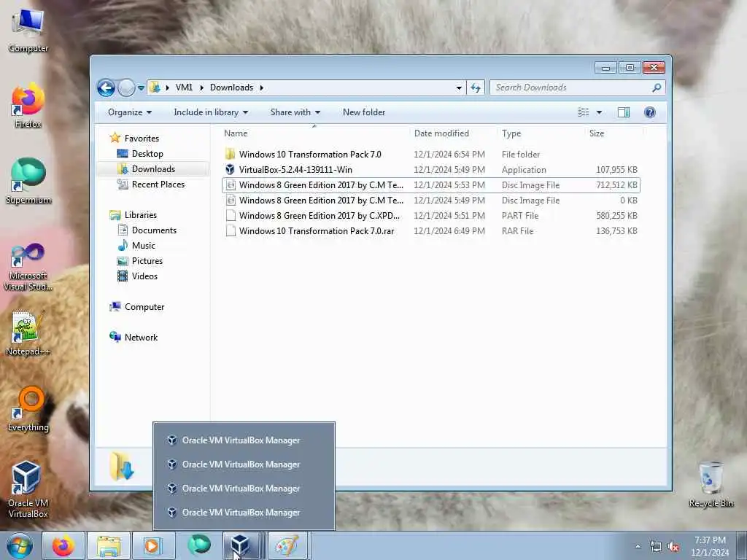747x560 pixels.
Task: Open Windows Media Player from the taskbar
Action: click(152, 545)
